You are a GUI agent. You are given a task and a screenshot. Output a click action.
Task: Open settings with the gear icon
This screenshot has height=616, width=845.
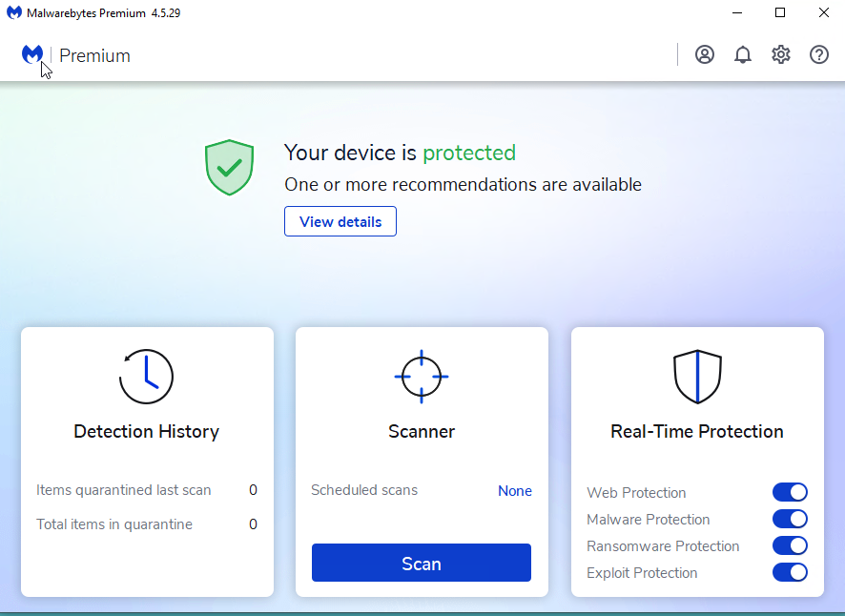point(781,54)
